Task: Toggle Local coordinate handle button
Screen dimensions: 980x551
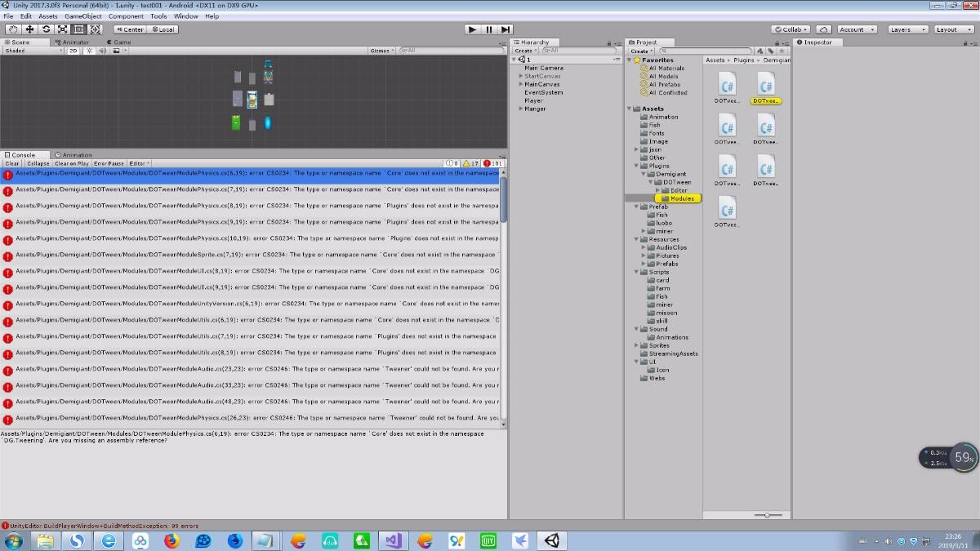Action: pyautogui.click(x=163, y=29)
